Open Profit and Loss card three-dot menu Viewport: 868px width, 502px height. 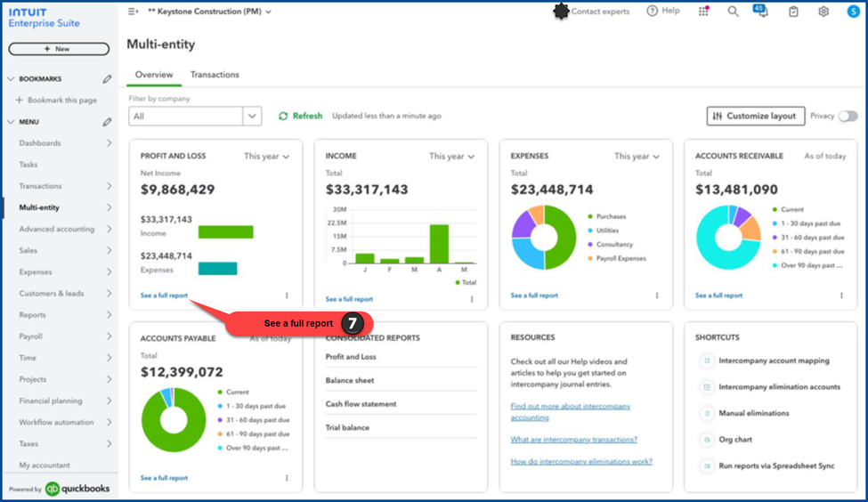point(287,296)
